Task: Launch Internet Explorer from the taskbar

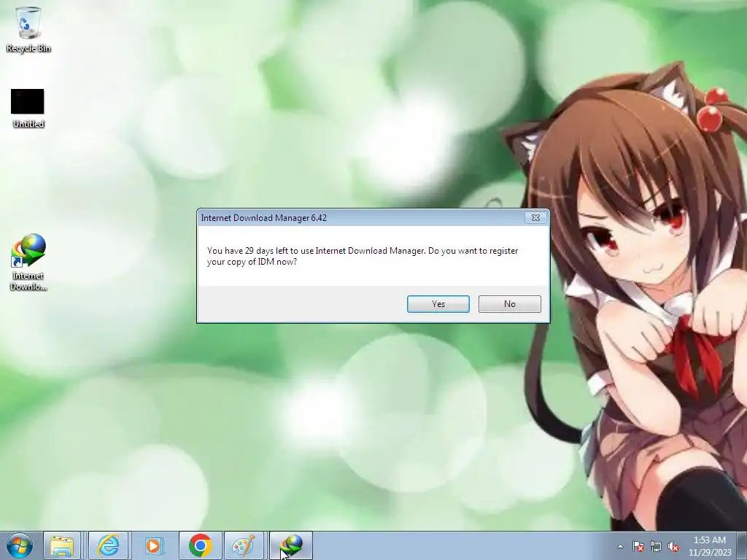Action: 108,545
